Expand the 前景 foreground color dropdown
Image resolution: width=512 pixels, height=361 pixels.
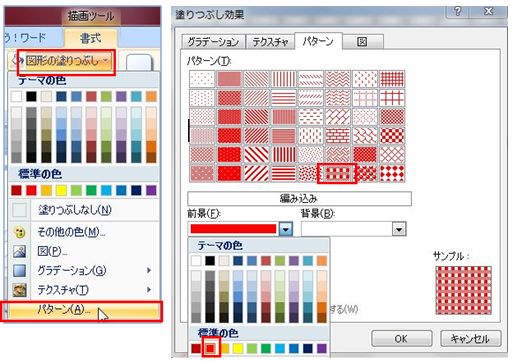286,229
